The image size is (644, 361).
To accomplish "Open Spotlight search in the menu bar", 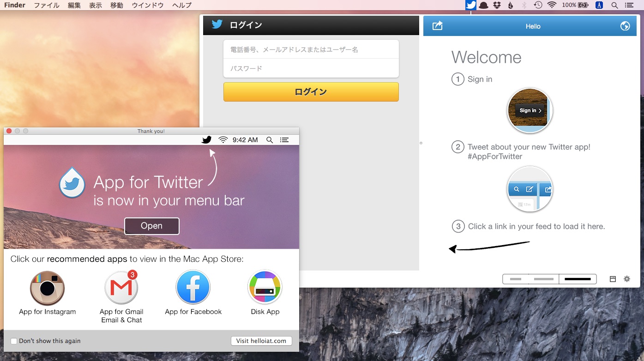I will pyautogui.click(x=614, y=6).
